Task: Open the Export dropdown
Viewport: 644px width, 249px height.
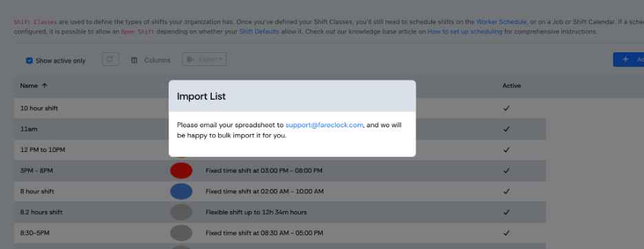Action: 204,60
